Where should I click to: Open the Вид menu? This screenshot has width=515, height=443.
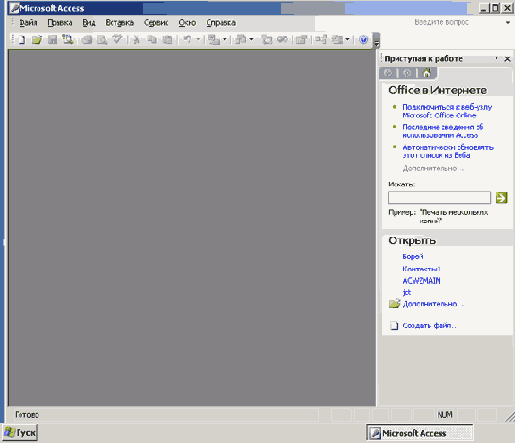click(89, 23)
